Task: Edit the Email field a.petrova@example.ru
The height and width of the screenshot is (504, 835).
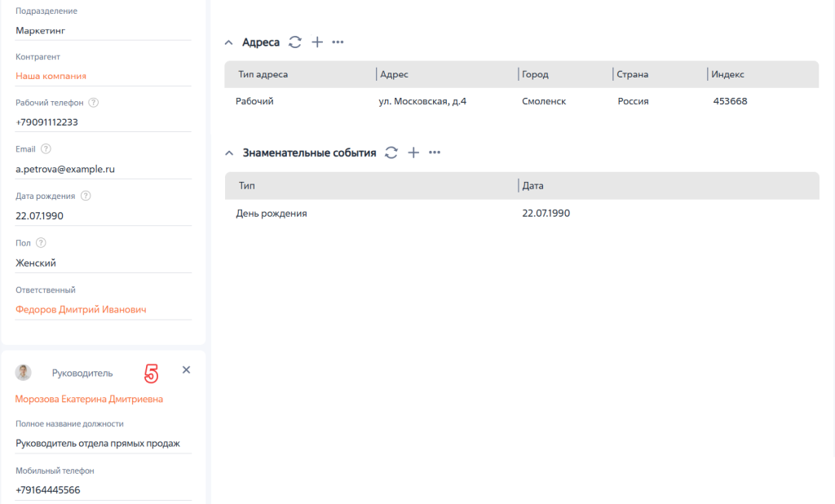Action: point(103,169)
